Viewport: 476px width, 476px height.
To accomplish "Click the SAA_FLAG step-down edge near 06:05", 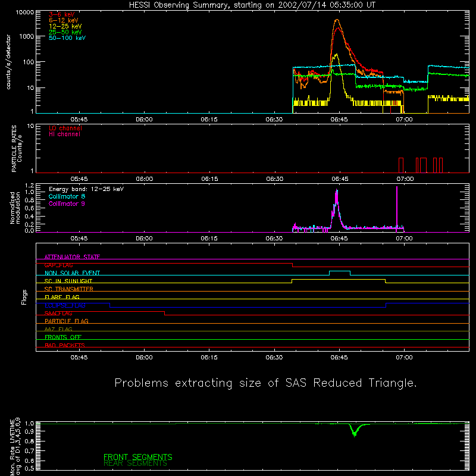I will click(165, 314).
